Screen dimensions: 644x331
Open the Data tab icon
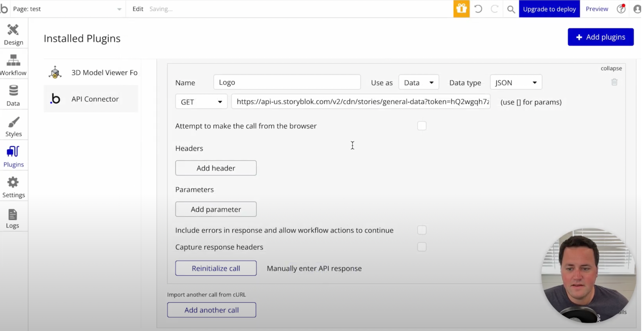13,91
